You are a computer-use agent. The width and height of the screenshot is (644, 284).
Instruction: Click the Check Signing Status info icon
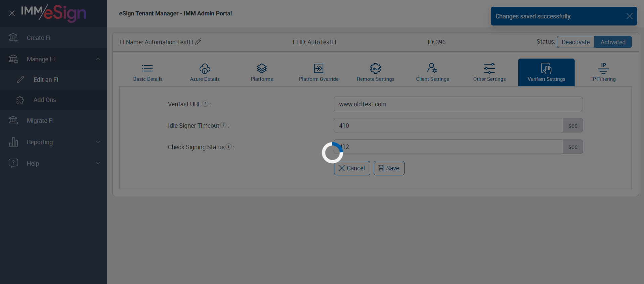click(229, 147)
